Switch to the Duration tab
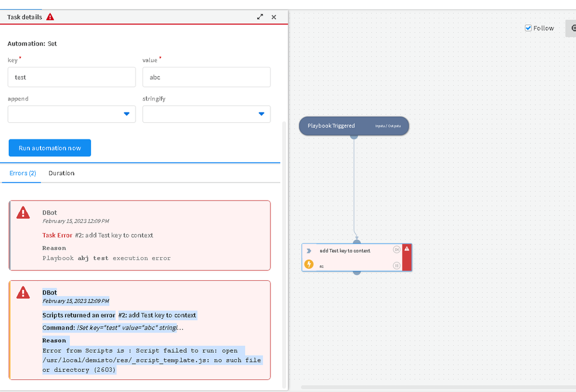 61,173
